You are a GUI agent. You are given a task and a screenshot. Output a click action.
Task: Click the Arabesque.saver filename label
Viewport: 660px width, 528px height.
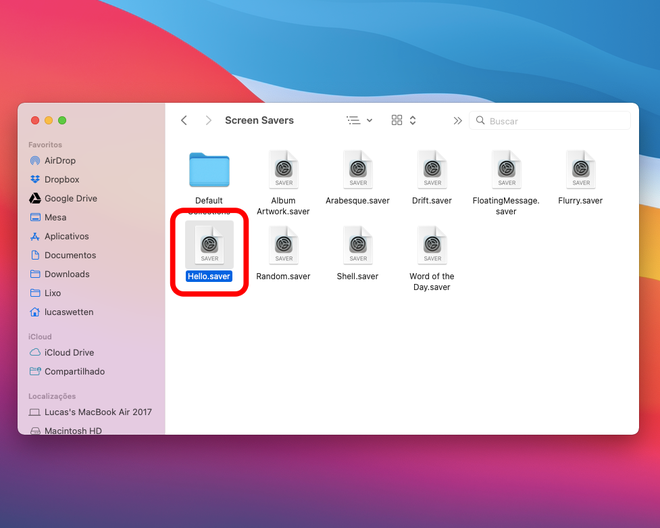coord(357,200)
